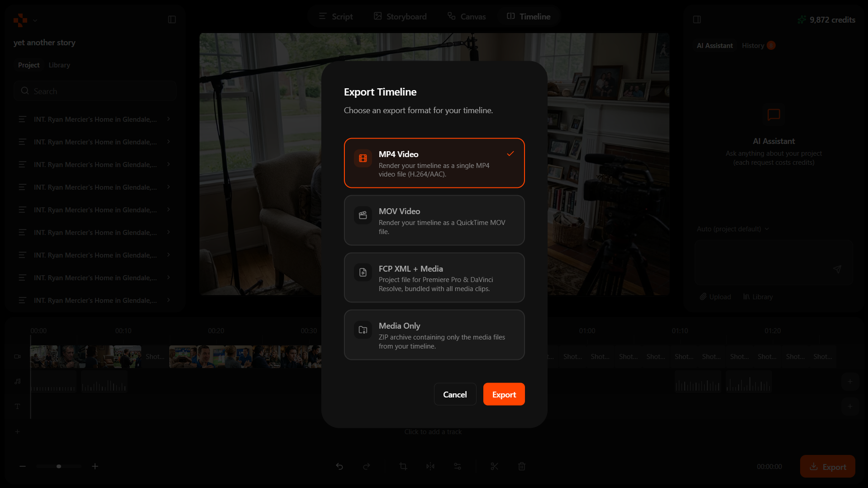Choose the FCP XML + Media export option
Image resolution: width=868 pixels, height=488 pixels.
(x=434, y=277)
